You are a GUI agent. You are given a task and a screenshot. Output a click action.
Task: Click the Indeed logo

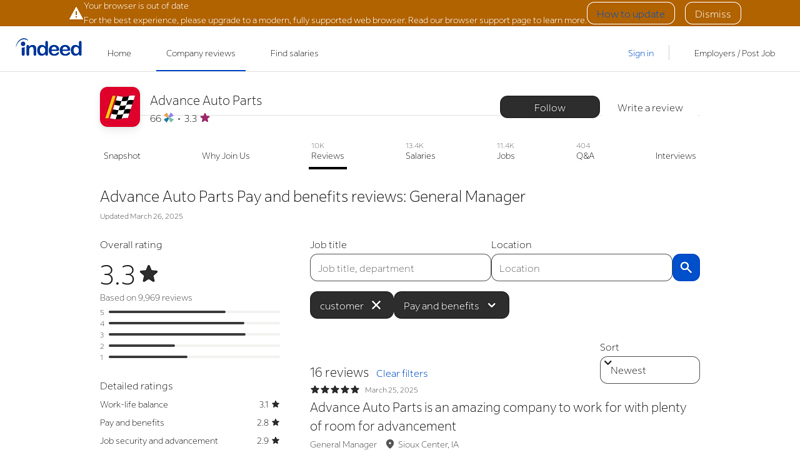[x=49, y=48]
